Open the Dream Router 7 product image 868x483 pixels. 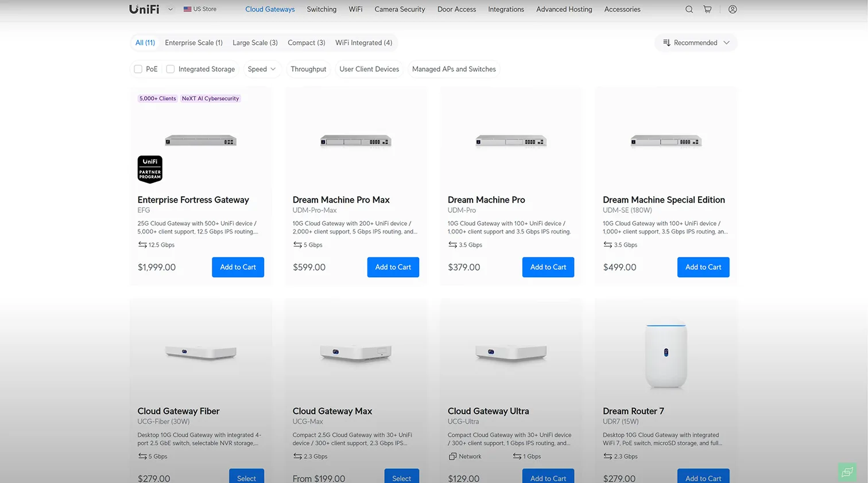pyautogui.click(x=665, y=356)
